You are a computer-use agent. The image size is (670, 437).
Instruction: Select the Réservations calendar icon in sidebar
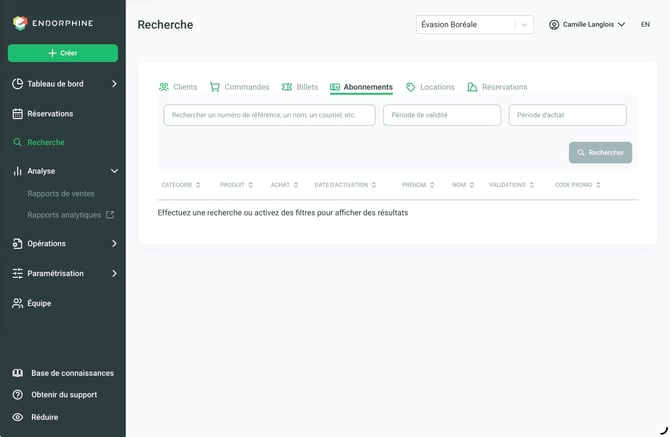pyautogui.click(x=18, y=114)
